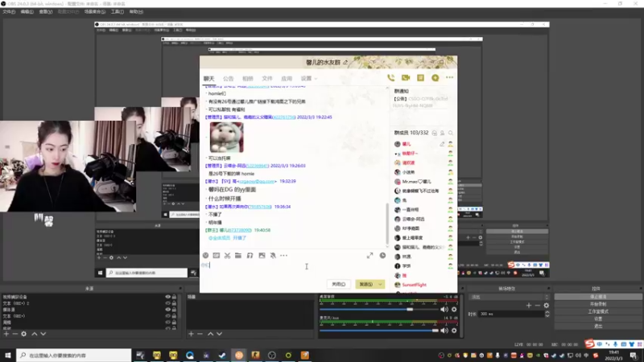Click the 发送(S) send button
This screenshot has height=362, width=644.
coord(366,284)
